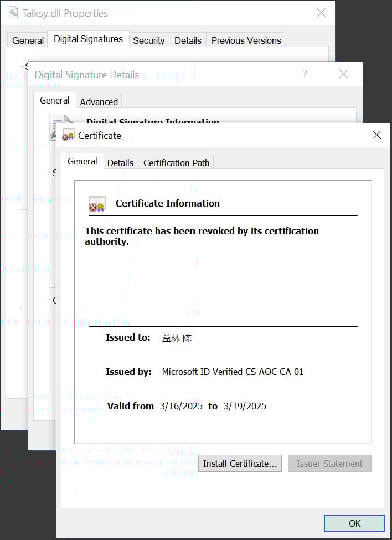The height and width of the screenshot is (540, 392).
Task: Click the revoked certificate warning message
Action: [x=202, y=236]
